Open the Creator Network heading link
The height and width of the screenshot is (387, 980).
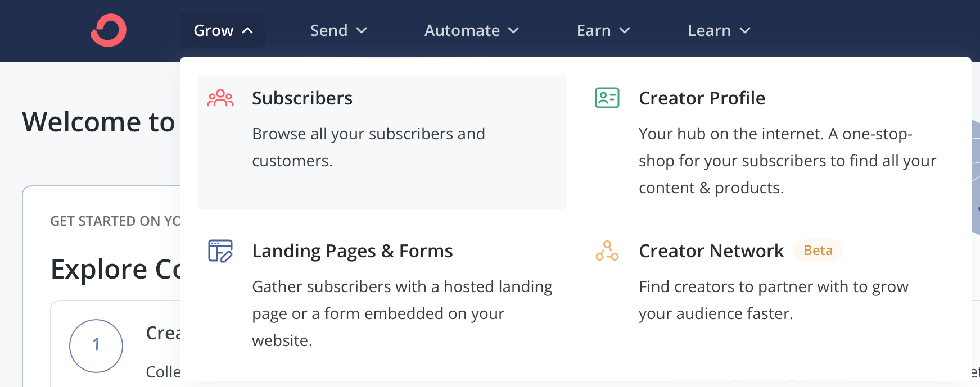click(x=711, y=251)
